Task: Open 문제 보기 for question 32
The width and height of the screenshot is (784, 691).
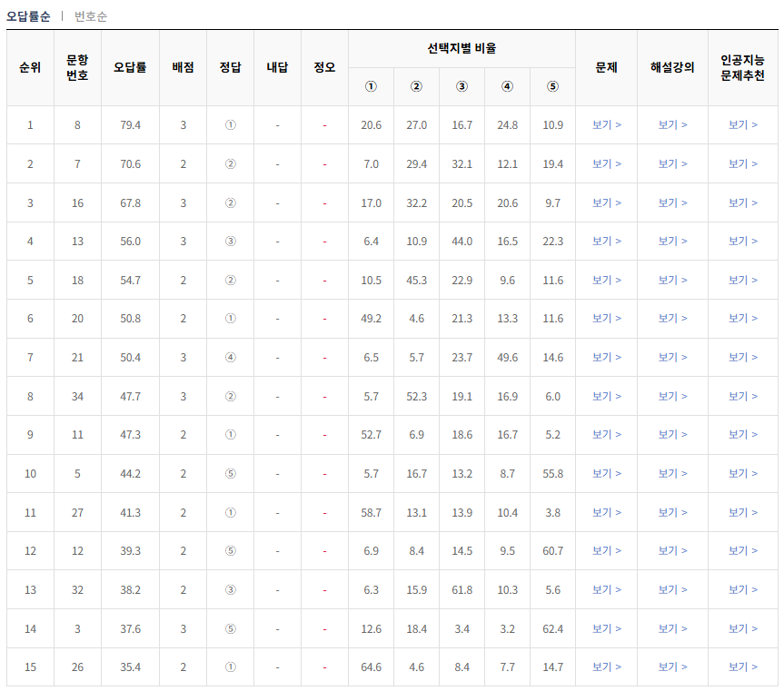Action: tap(605, 588)
